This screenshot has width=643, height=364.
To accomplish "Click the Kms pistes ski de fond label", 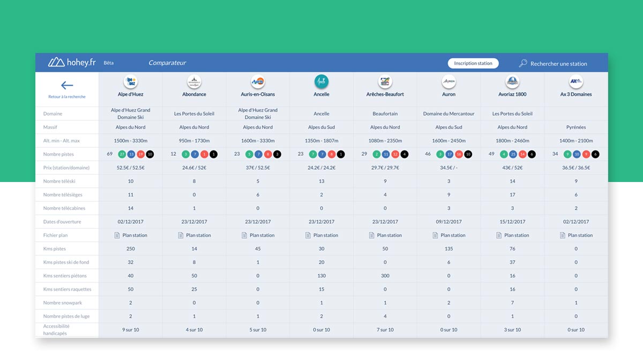I will [66, 262].
